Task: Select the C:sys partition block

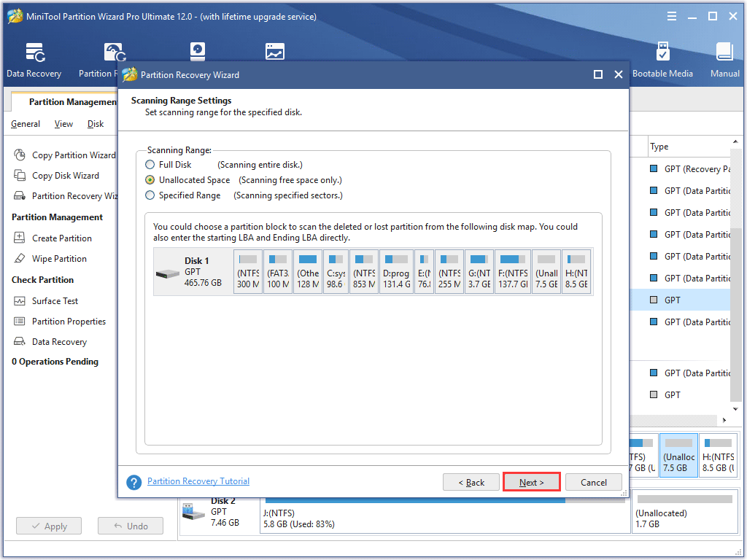Action: pyautogui.click(x=336, y=272)
